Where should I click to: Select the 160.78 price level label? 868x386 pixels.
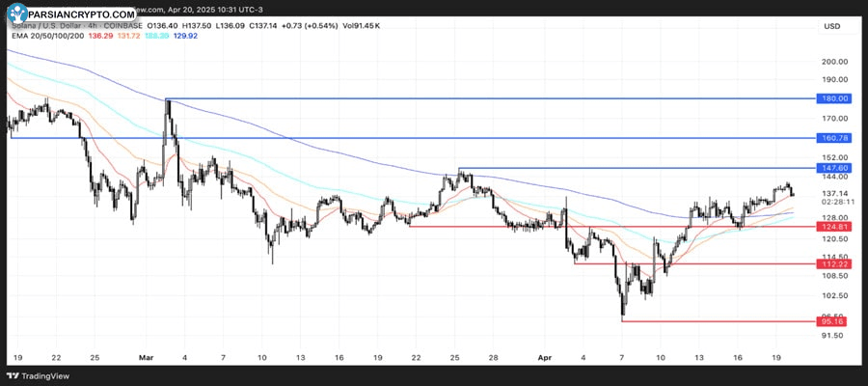pyautogui.click(x=835, y=137)
